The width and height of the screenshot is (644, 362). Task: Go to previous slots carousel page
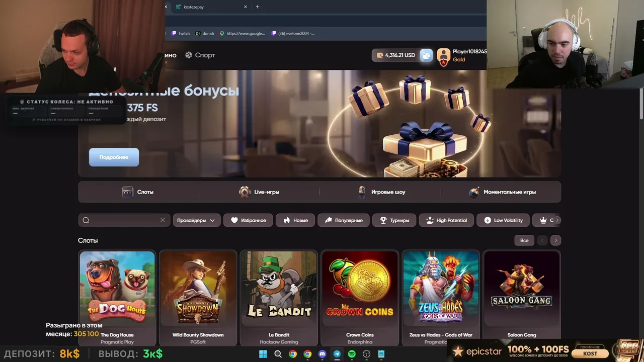pos(542,240)
